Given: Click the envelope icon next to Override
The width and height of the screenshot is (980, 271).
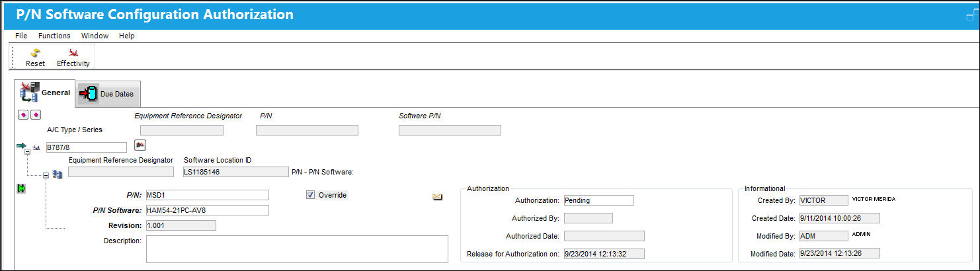Looking at the screenshot, I should tap(437, 196).
